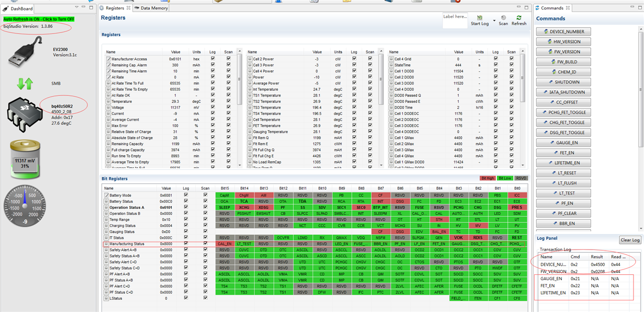The image size is (644, 312).
Task: Send the IATA_SHUTDOWN command
Action: pyautogui.click(x=563, y=92)
